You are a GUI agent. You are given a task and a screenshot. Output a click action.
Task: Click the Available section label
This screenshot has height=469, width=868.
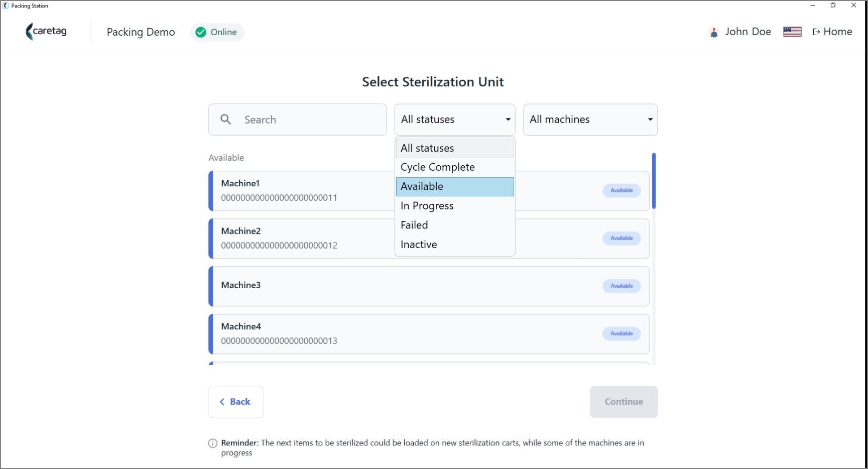click(x=226, y=158)
